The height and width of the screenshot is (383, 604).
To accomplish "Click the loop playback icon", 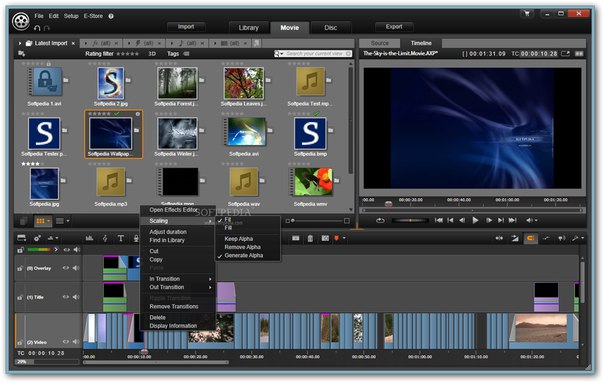I will 380,220.
